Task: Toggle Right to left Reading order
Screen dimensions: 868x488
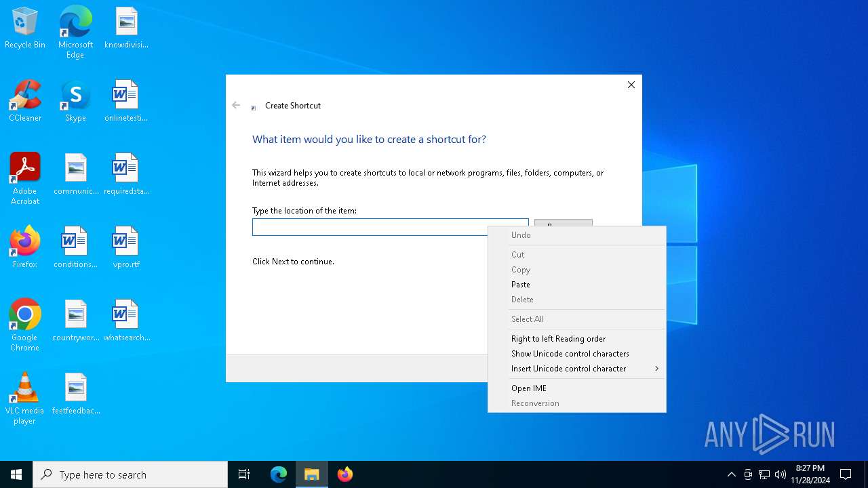Action: [576, 339]
